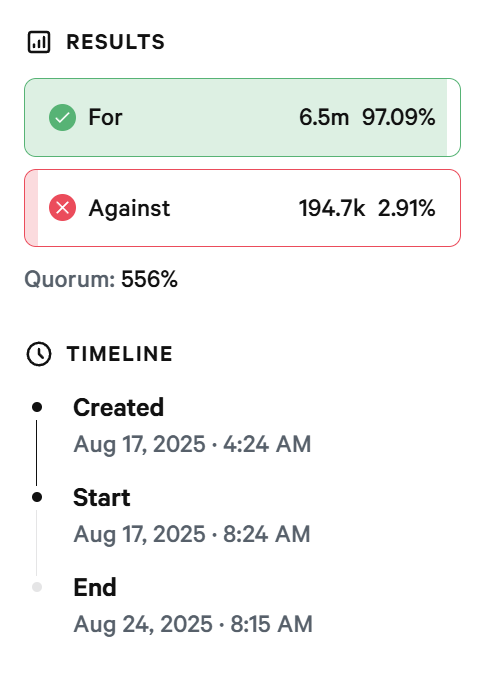Image resolution: width=478 pixels, height=684 pixels.
Task: Click the 194.7k Against vote count
Action: pyautogui.click(x=332, y=208)
